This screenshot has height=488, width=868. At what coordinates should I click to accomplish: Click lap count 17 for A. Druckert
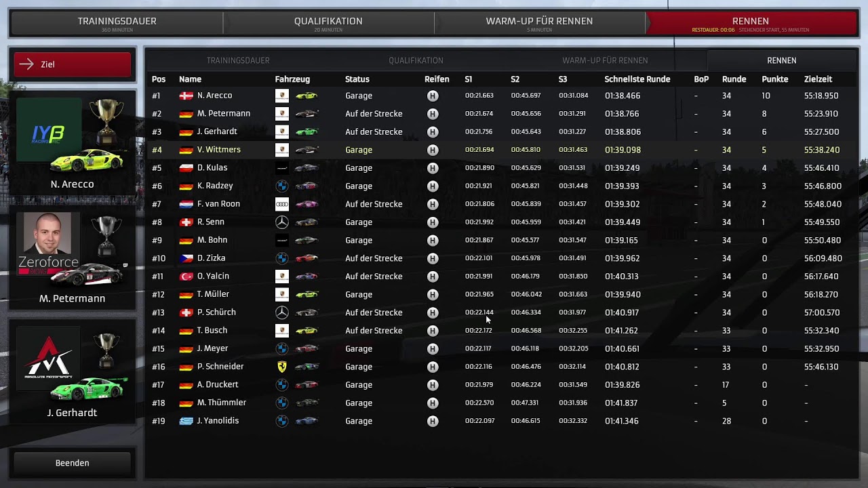(726, 385)
